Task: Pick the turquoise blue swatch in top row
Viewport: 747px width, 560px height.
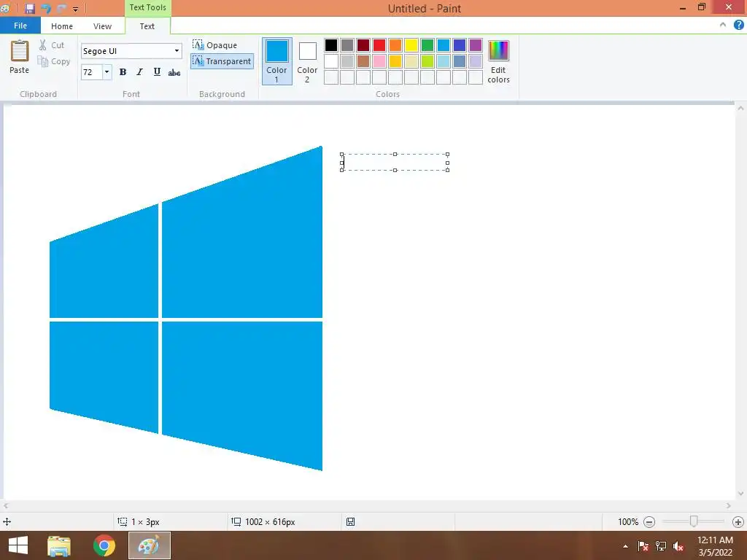Action: [444, 45]
